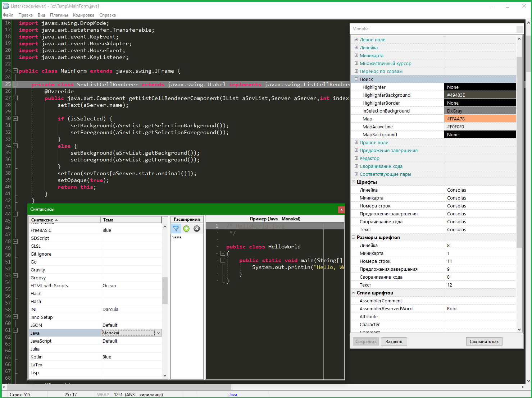Screen dimensions: 532x398
Task: Collapse the Шрифты section
Action: (x=353, y=182)
